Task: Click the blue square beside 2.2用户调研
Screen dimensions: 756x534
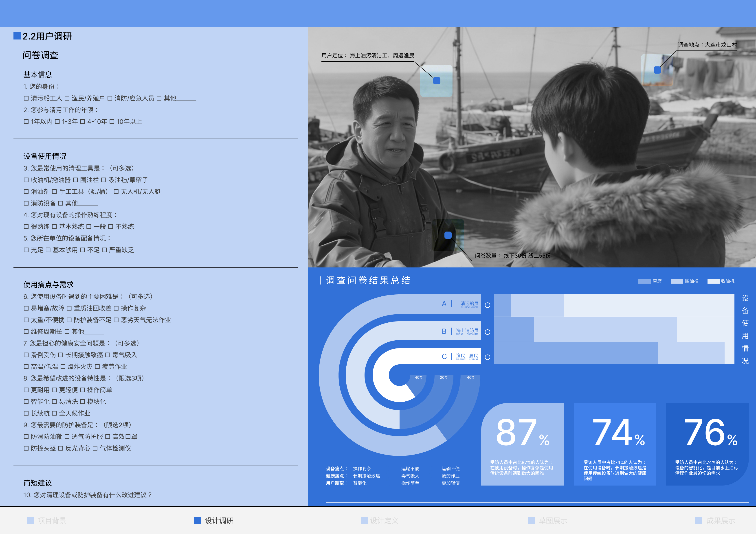Action: coord(17,36)
